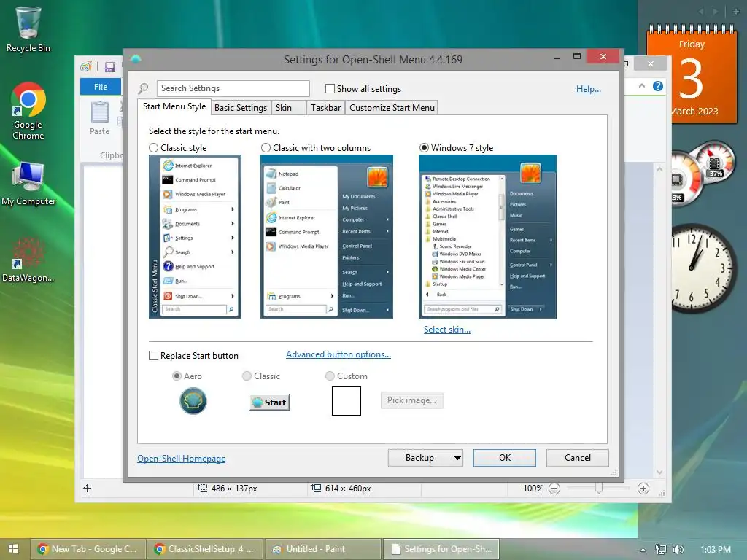Click the Pick image button
Viewport: 747px width, 560px height.
point(411,400)
